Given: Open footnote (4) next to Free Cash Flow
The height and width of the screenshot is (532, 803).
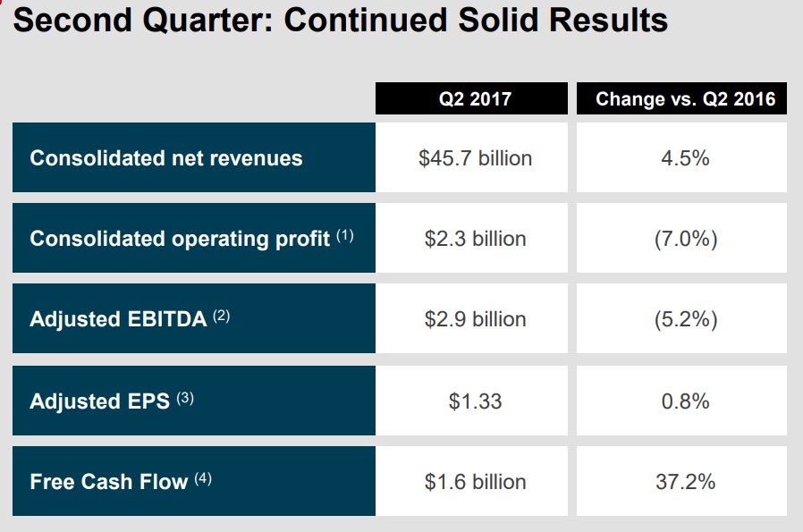Looking at the screenshot, I should click(203, 478).
